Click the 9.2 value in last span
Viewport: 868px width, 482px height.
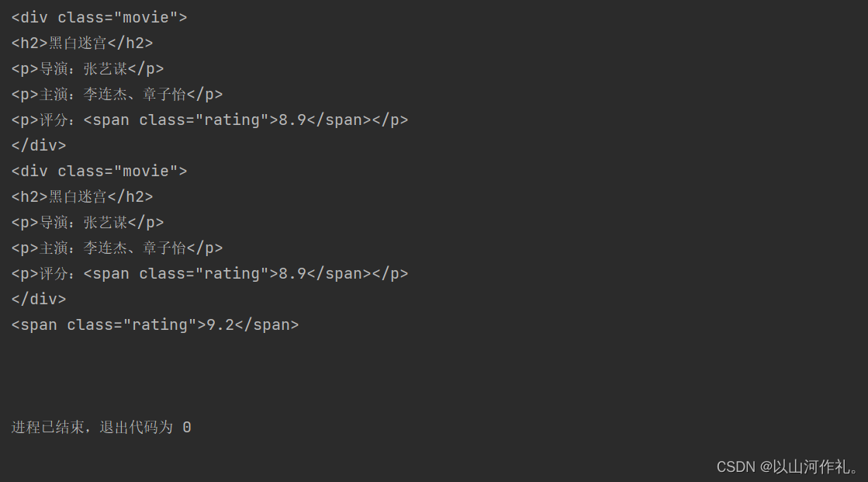(x=220, y=324)
